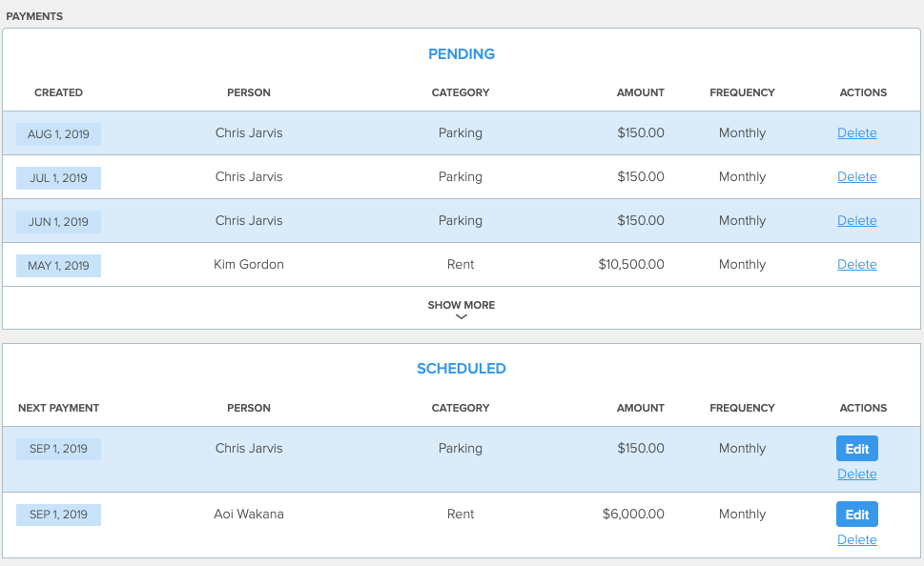
Task: Click the Pending section heading
Action: pyautogui.click(x=462, y=54)
